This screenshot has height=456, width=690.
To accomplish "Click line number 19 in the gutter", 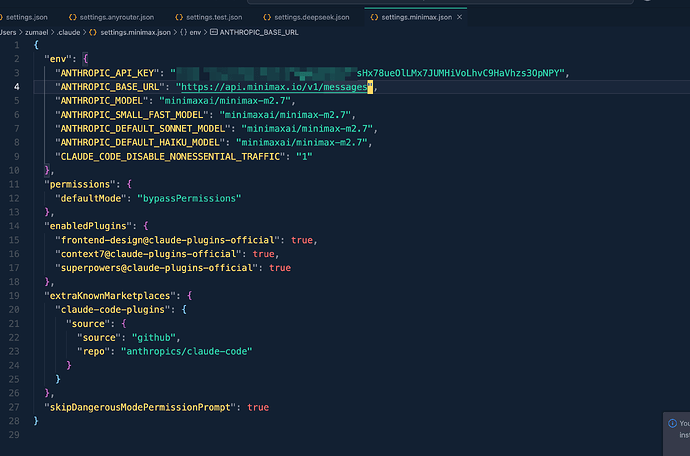I will click(14, 296).
